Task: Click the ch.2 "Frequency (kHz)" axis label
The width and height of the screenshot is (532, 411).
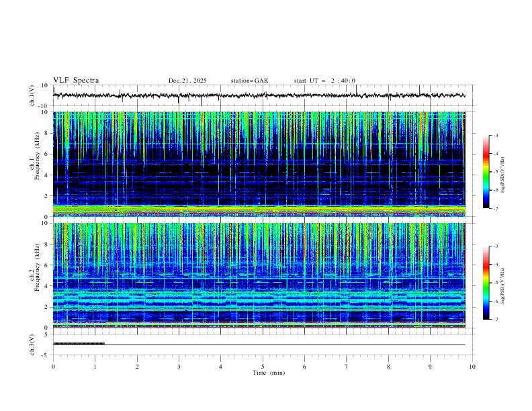Action: tap(37, 267)
